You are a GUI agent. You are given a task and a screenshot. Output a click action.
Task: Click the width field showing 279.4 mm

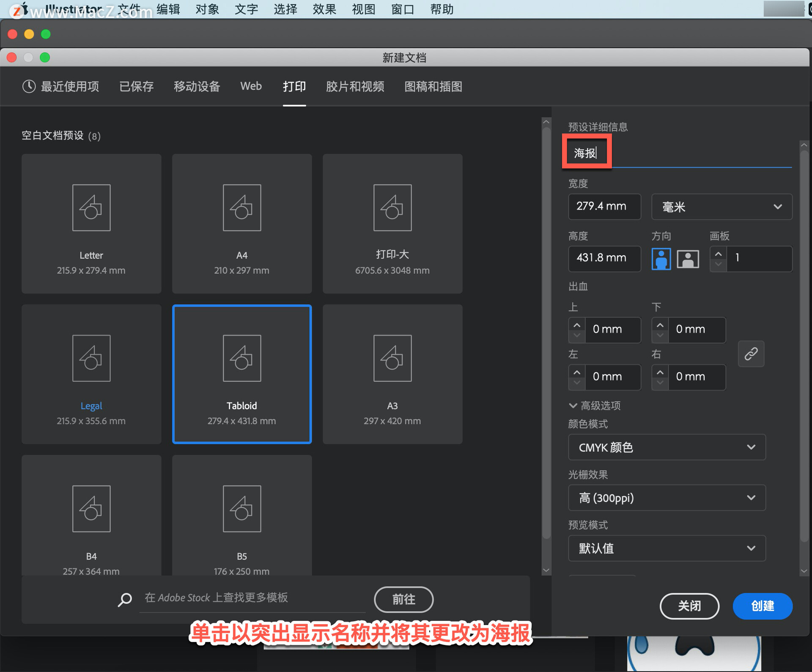click(x=604, y=207)
